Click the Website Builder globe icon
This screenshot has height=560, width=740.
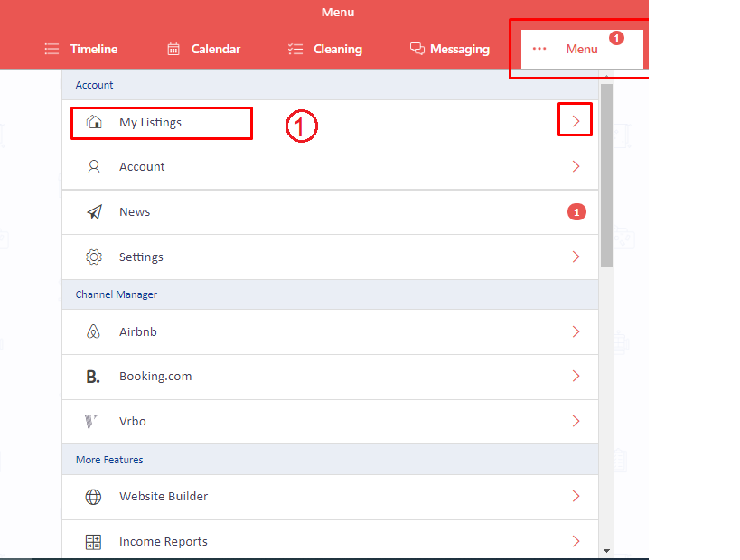[93, 497]
